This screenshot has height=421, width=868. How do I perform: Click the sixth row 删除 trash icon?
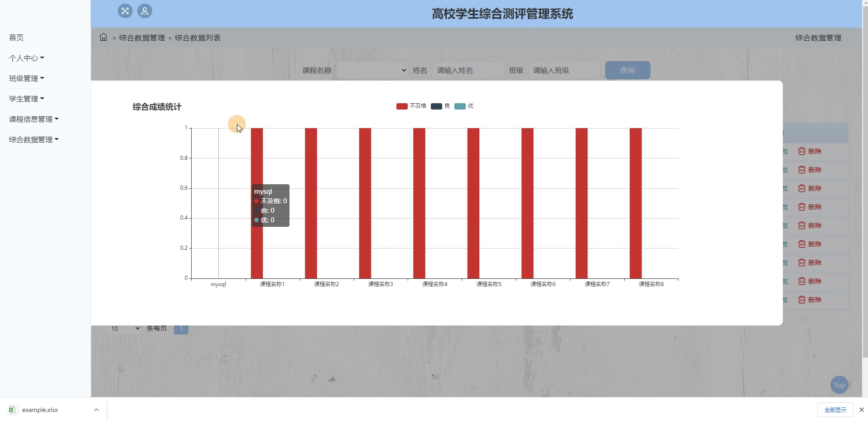pyautogui.click(x=801, y=244)
